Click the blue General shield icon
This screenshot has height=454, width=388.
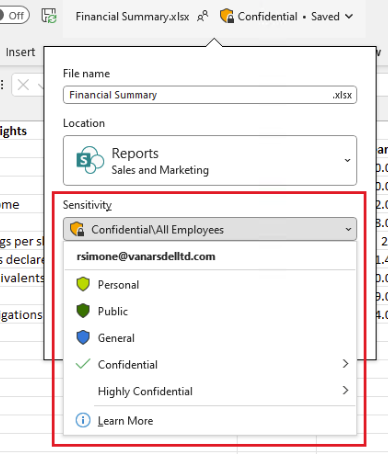tap(83, 338)
